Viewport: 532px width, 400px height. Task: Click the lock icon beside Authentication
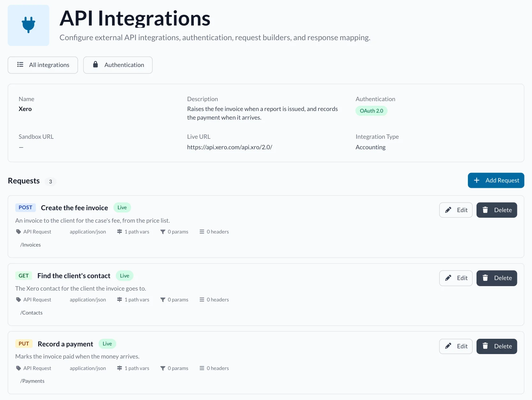tap(95, 64)
